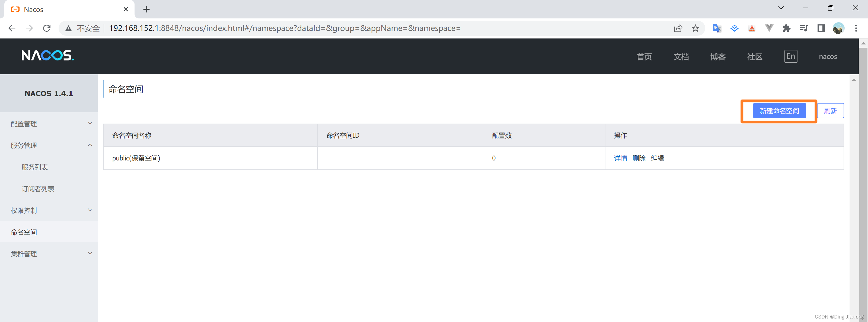This screenshot has width=868, height=322.
Task: Open the Google Translate extension icon
Action: (717, 28)
